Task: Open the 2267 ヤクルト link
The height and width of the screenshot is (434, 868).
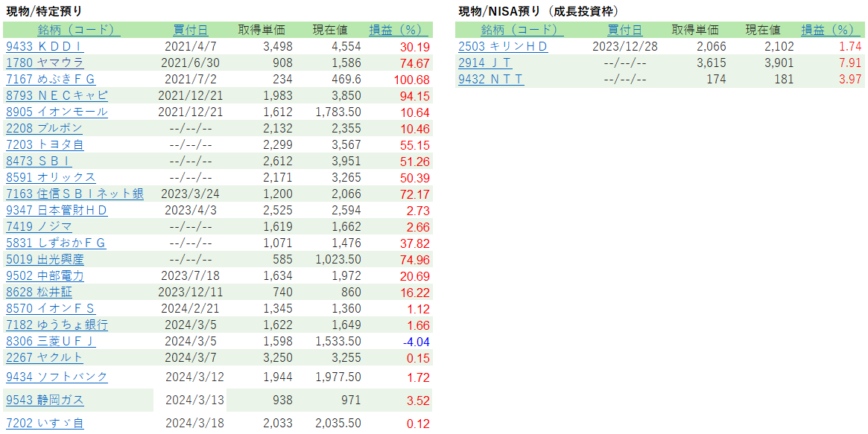Action: pos(44,358)
